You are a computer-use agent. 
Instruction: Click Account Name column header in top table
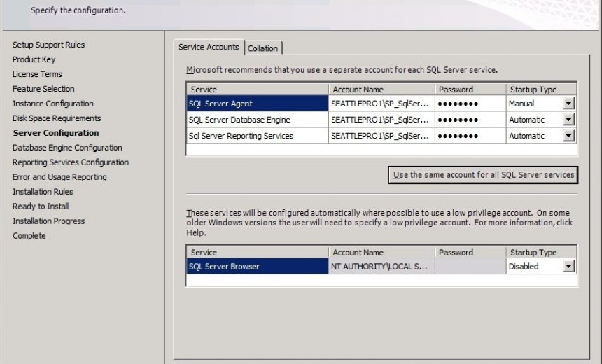[381, 90]
